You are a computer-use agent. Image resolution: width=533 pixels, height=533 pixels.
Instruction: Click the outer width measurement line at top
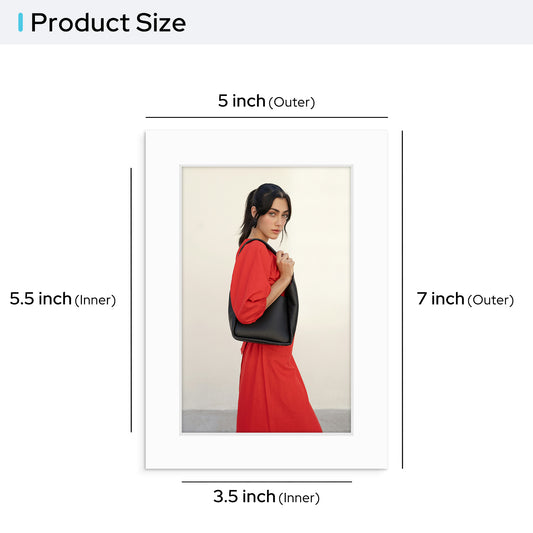266,117
